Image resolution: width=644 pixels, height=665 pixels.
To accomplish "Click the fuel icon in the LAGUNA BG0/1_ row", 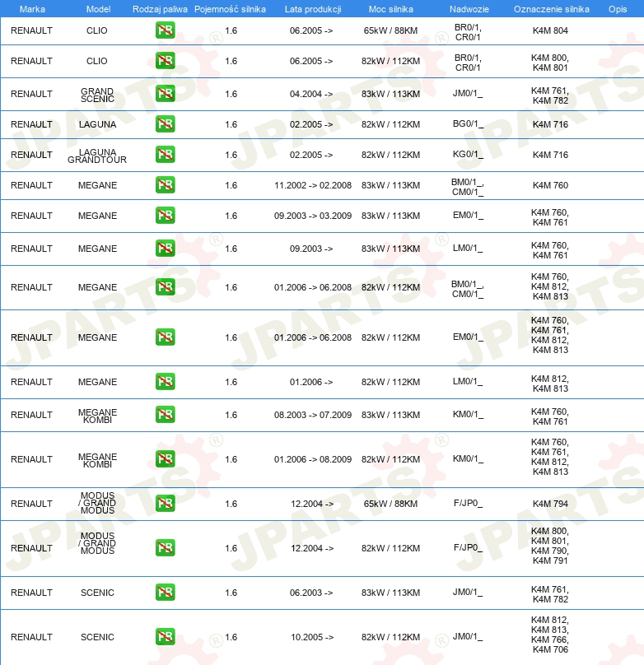I will click(x=165, y=123).
